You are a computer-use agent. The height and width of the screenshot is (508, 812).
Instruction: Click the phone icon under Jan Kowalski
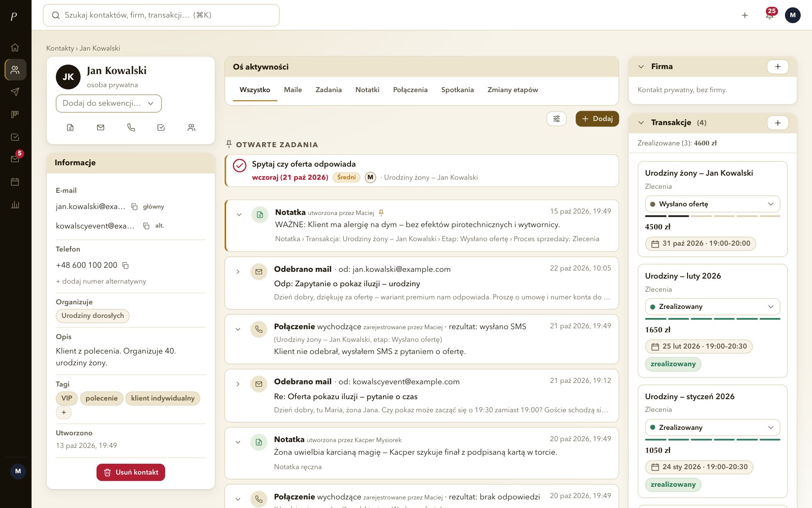[131, 128]
